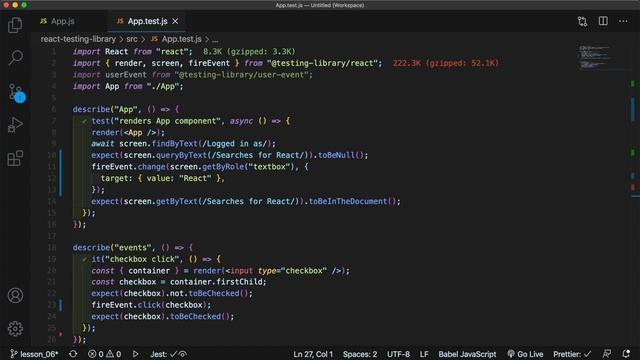
Task: Click the const checkbox = container.firstChild line
Action: [179, 282]
